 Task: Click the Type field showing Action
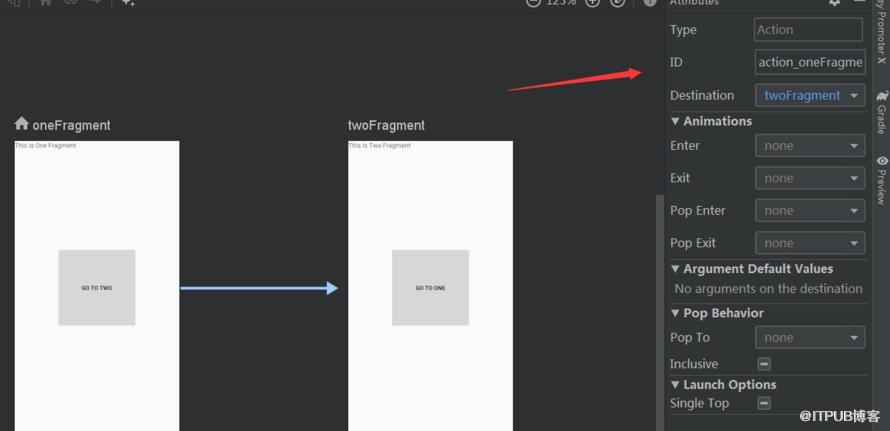[x=808, y=30]
